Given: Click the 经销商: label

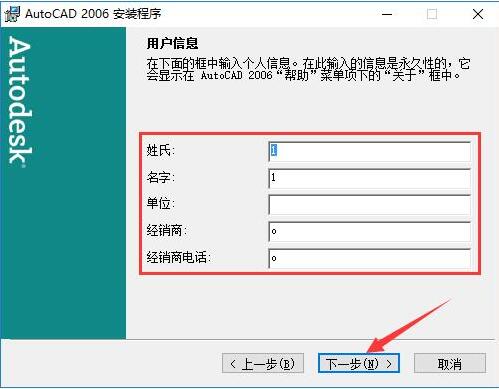Looking at the screenshot, I should coord(167,230).
